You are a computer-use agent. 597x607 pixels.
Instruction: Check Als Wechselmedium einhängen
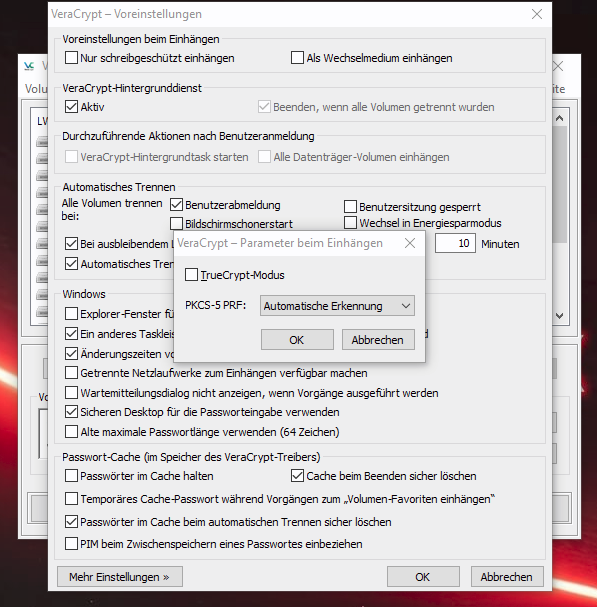[x=297, y=58]
